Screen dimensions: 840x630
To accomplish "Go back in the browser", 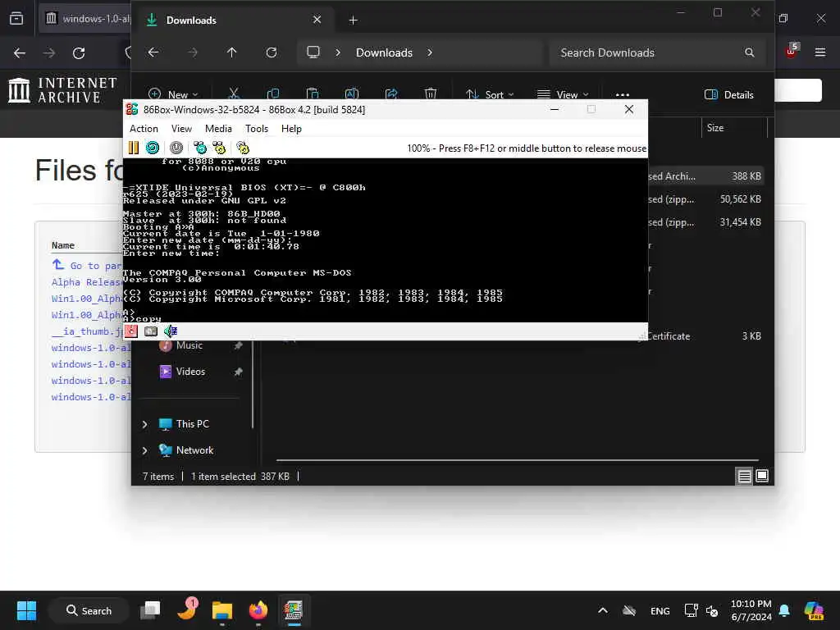I will click(x=20, y=53).
